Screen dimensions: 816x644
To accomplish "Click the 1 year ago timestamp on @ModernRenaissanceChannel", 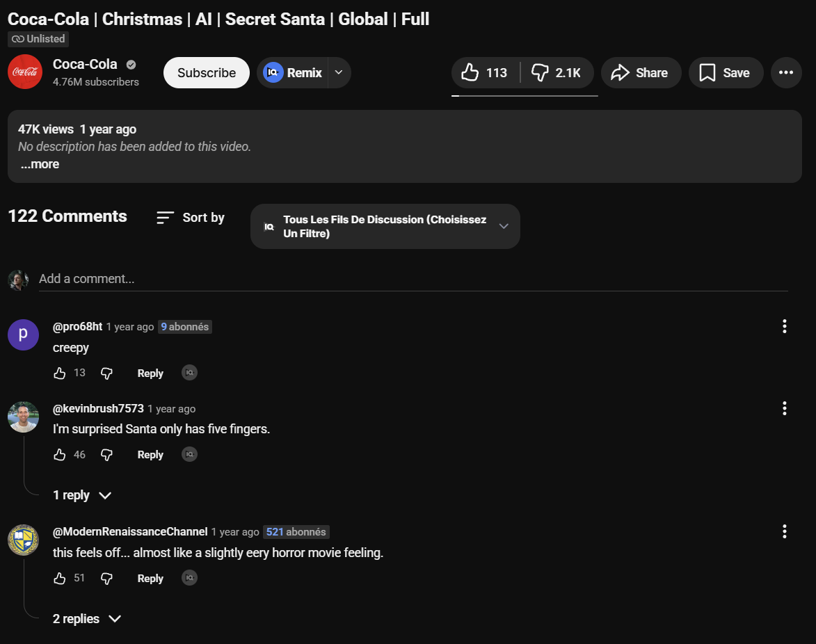I will [235, 532].
